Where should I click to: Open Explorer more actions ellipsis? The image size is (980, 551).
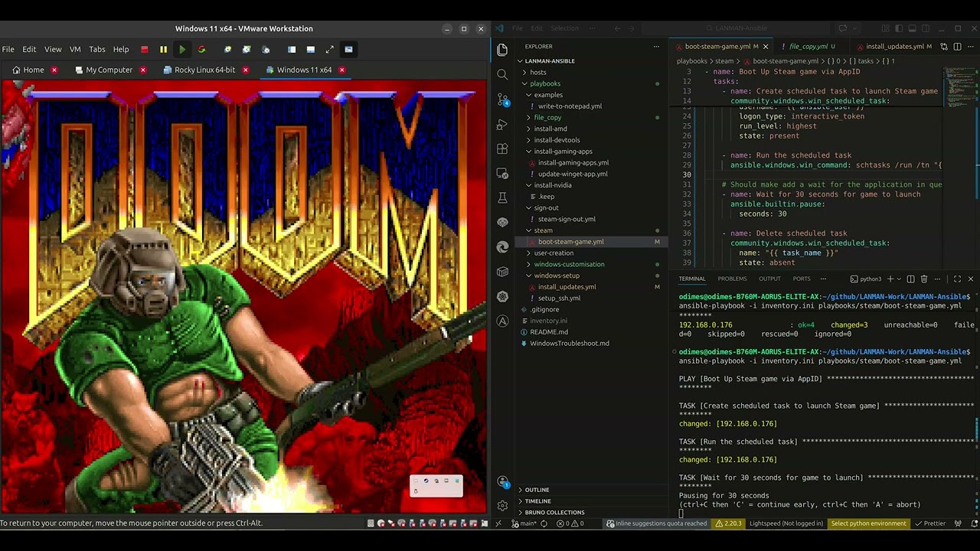[x=655, y=47]
